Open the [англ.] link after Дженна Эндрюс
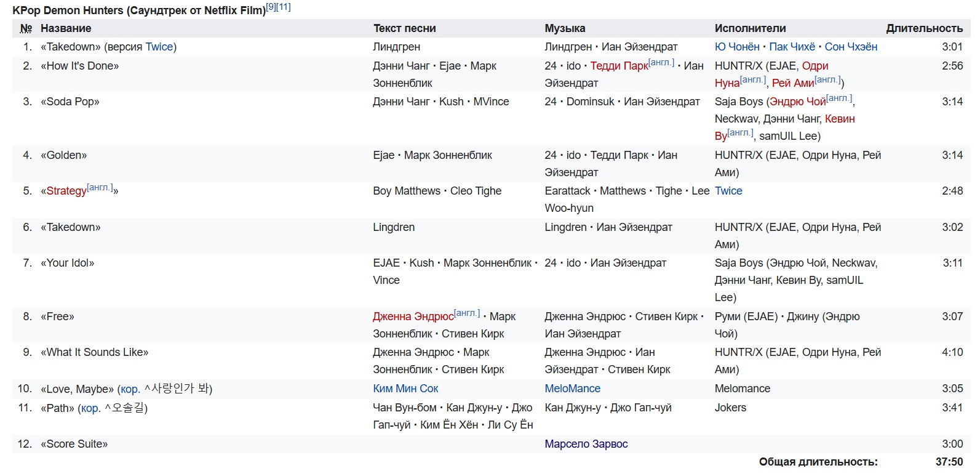980x476 pixels. (x=467, y=313)
